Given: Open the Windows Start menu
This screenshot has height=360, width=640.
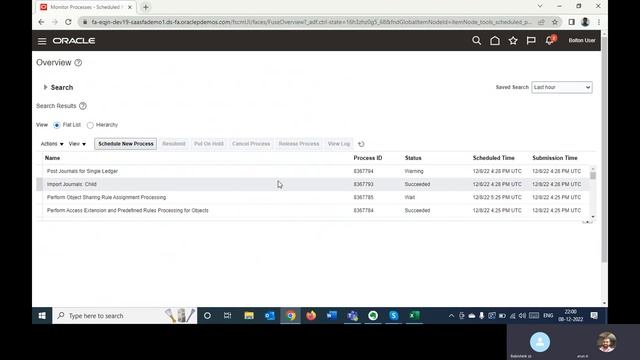Looking at the screenshot, I should tap(42, 316).
